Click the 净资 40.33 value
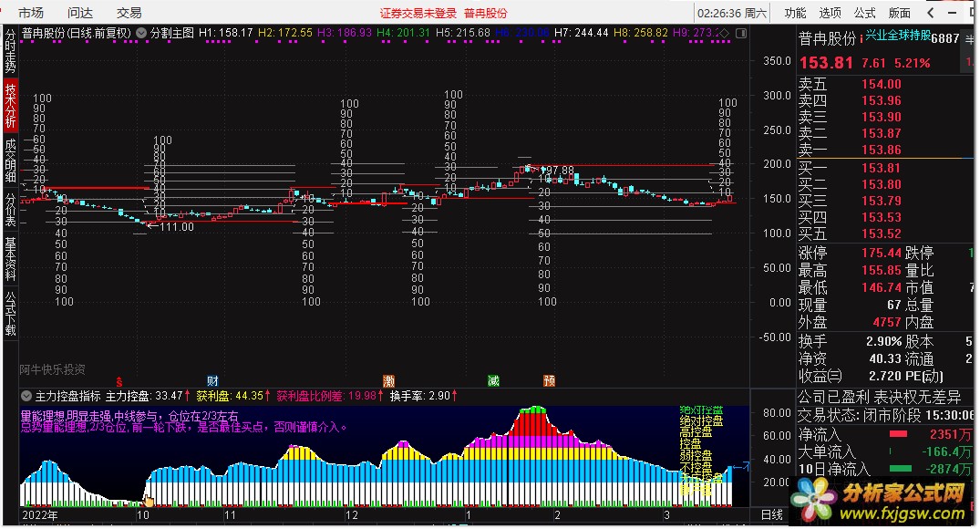The image size is (980, 529). (x=885, y=359)
